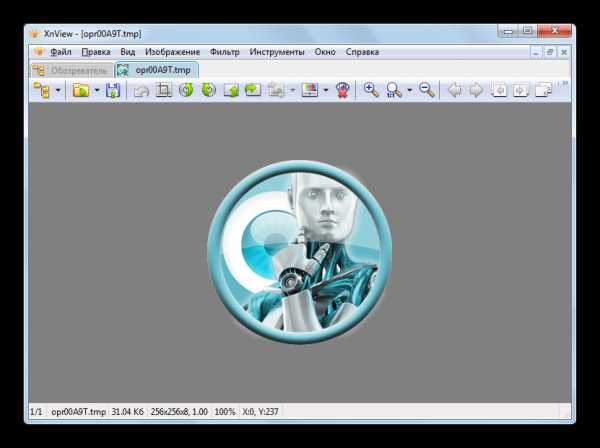Open the Фильтр menu
Image resolution: width=600 pixels, height=448 pixels.
(x=225, y=52)
